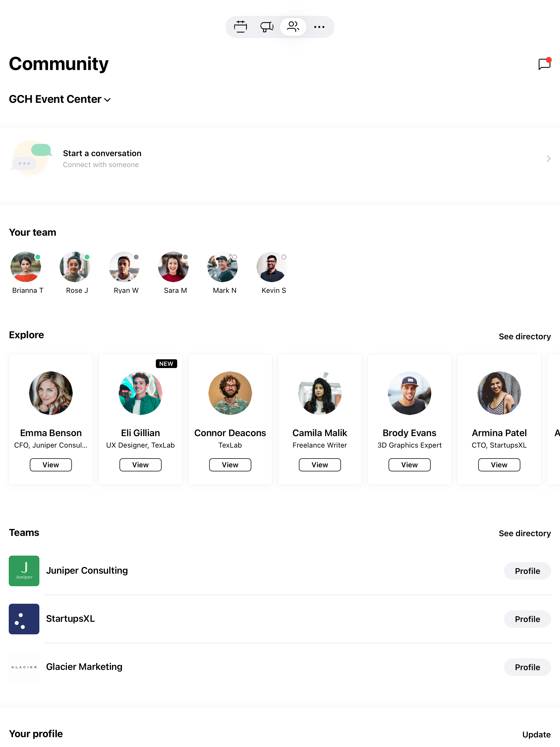Tap Emma Benson's profile photo
The image size is (560, 747).
click(51, 393)
